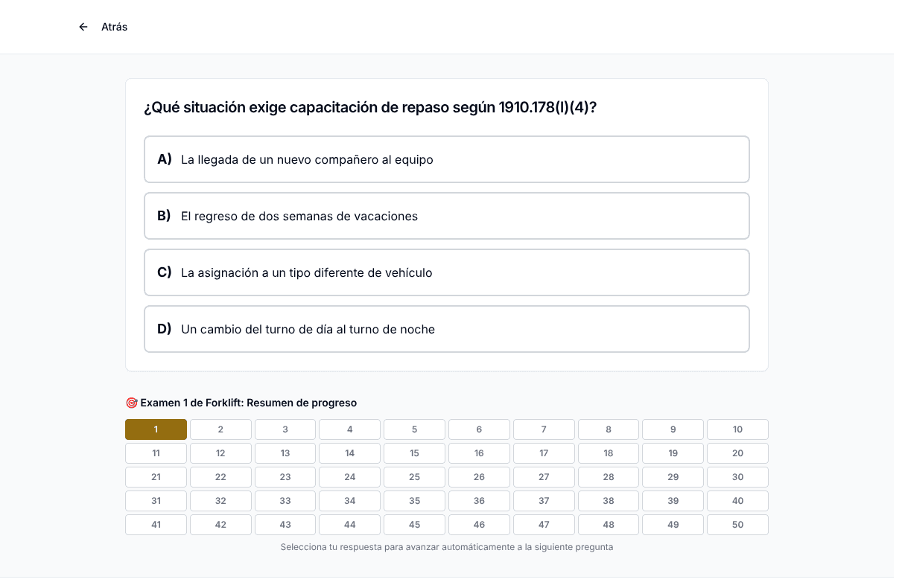This screenshot has width=905, height=588.
Task: Select question 42 box
Action: tap(220, 525)
